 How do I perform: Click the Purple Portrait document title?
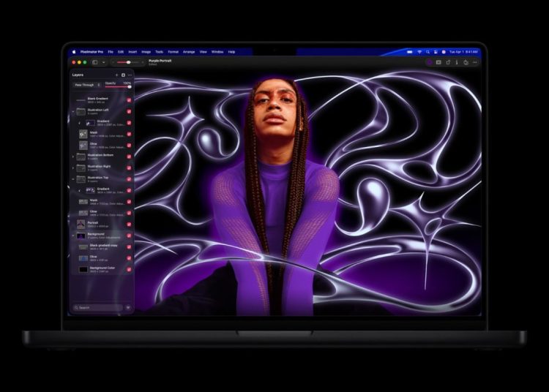(160, 61)
